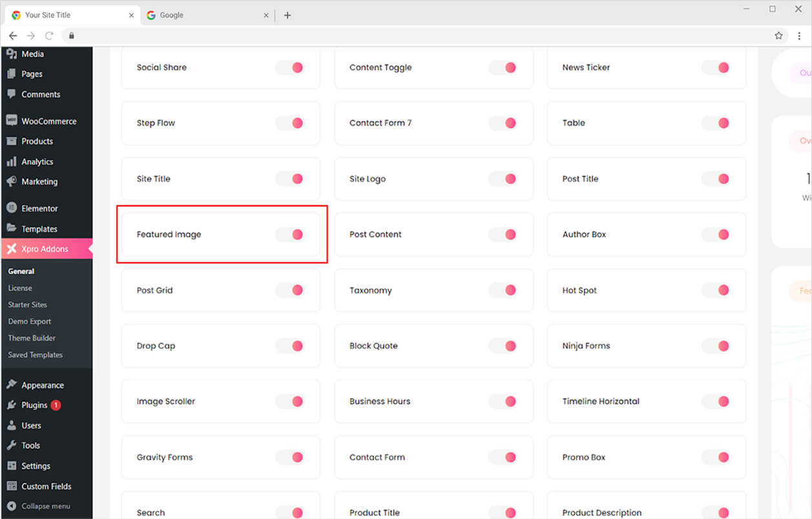Viewport: 812px width, 519px height.
Task: Open WooCommerce from the sidebar
Action: point(12,121)
